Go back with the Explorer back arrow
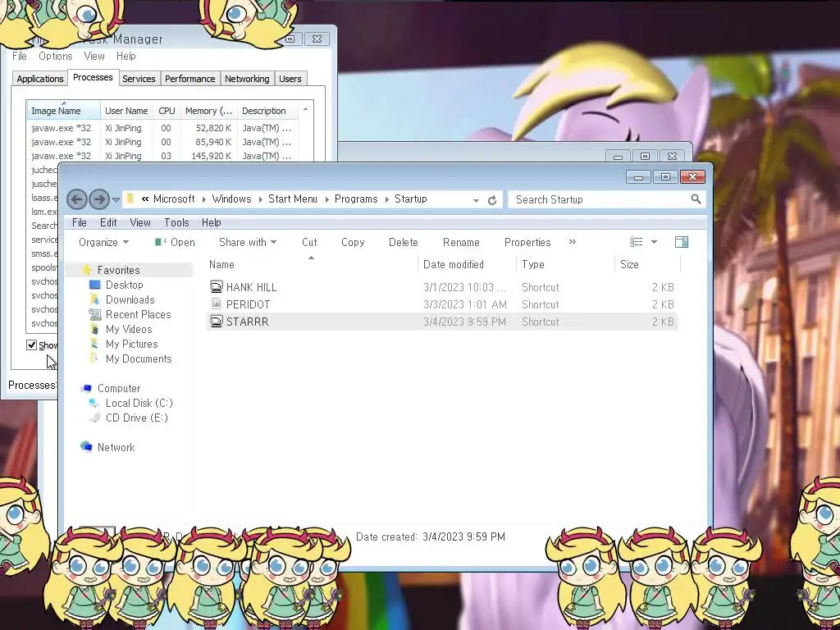 tap(77, 200)
